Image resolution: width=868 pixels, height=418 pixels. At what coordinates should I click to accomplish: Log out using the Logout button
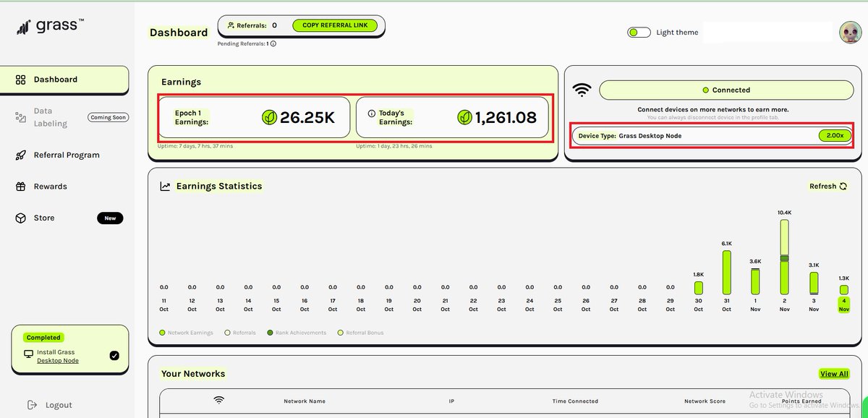coord(50,405)
